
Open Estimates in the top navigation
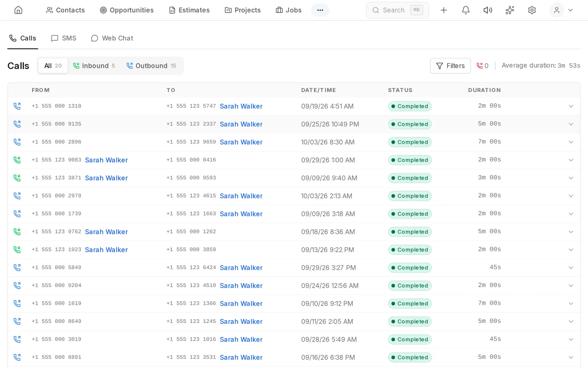pyautogui.click(x=189, y=10)
